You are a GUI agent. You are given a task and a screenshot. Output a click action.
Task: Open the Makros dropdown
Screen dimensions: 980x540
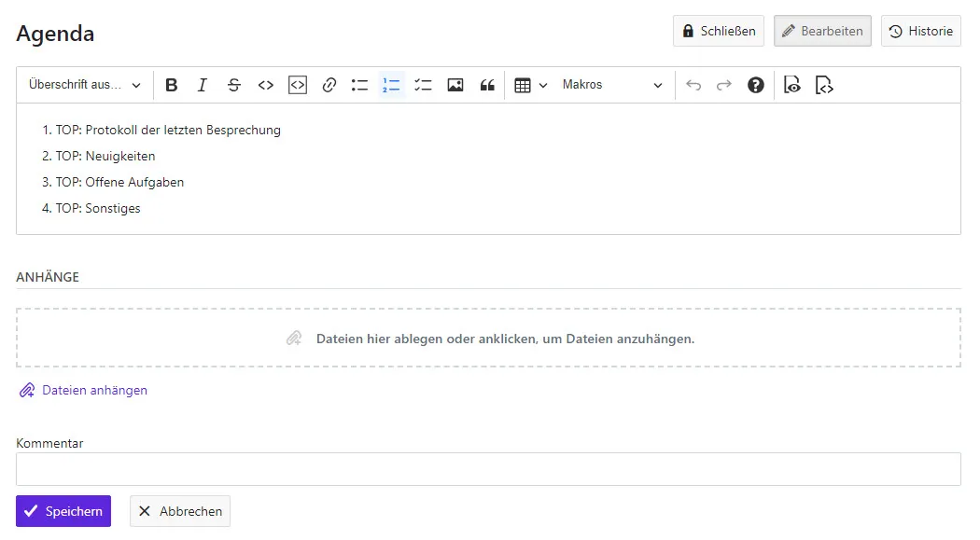pyautogui.click(x=612, y=85)
